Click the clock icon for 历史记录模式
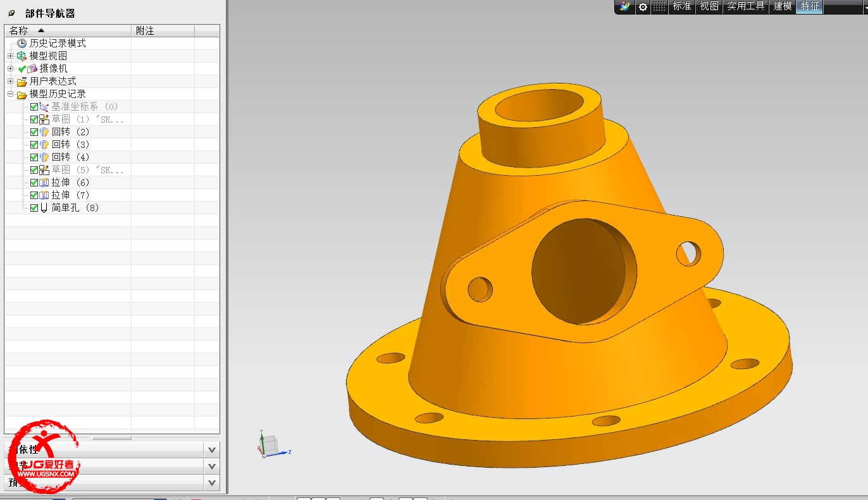The height and width of the screenshot is (500, 868). [x=22, y=43]
